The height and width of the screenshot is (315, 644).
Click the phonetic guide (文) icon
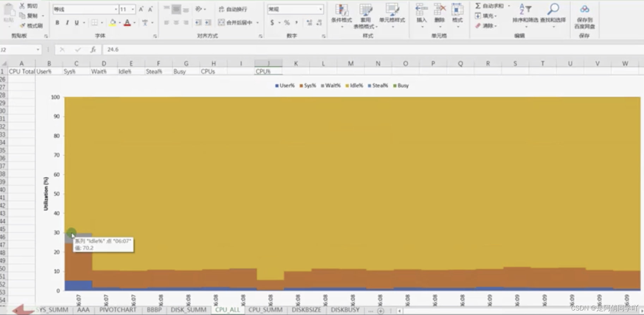pyautogui.click(x=145, y=23)
